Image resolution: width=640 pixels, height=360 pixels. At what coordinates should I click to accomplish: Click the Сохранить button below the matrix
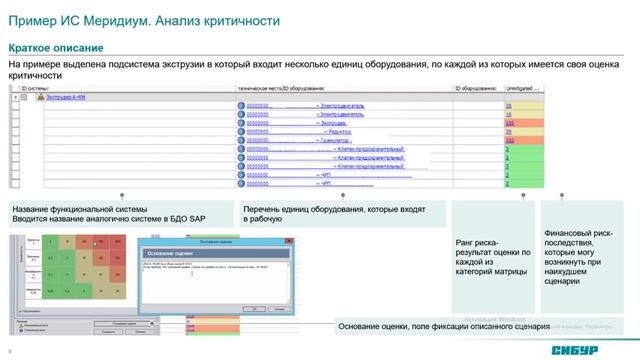pos(109,331)
